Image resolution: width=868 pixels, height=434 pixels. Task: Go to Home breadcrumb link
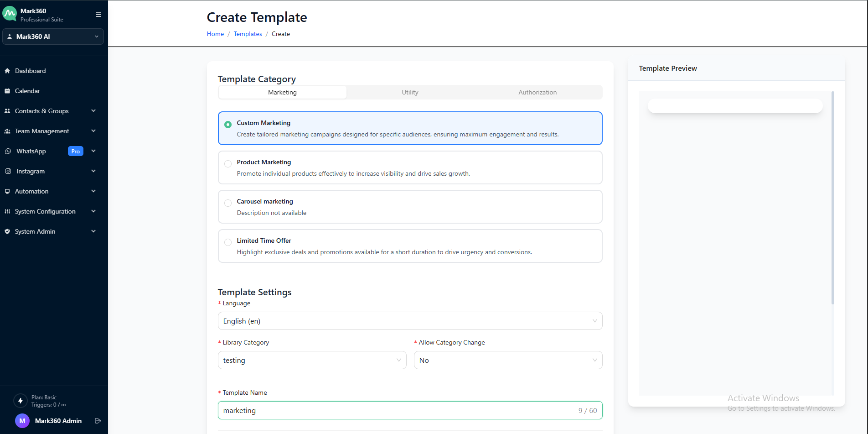click(215, 34)
